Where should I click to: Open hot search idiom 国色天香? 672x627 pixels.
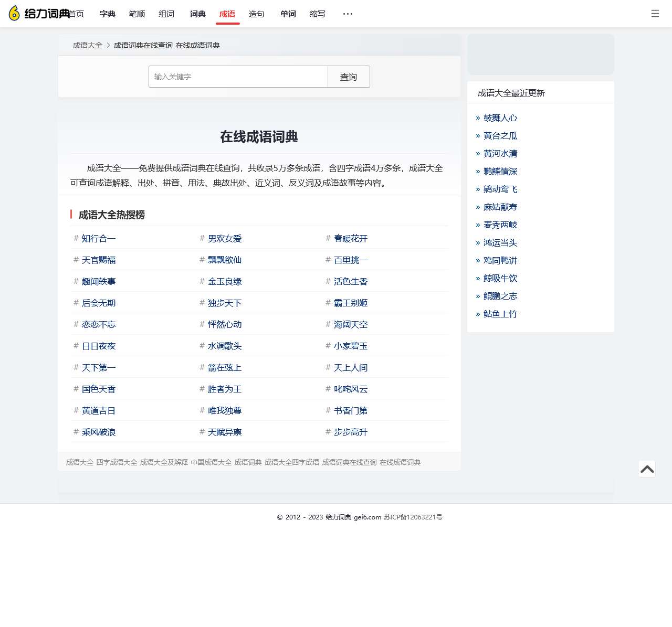coord(99,389)
